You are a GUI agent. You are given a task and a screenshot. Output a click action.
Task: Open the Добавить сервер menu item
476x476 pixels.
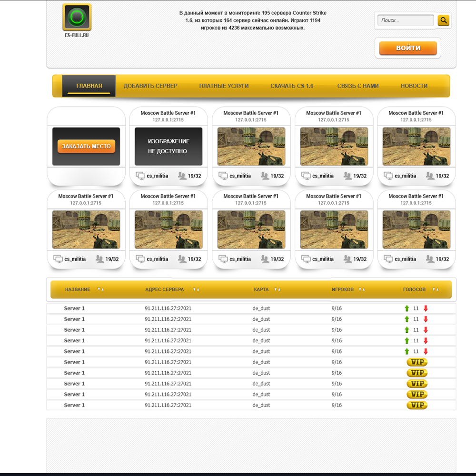pyautogui.click(x=150, y=86)
